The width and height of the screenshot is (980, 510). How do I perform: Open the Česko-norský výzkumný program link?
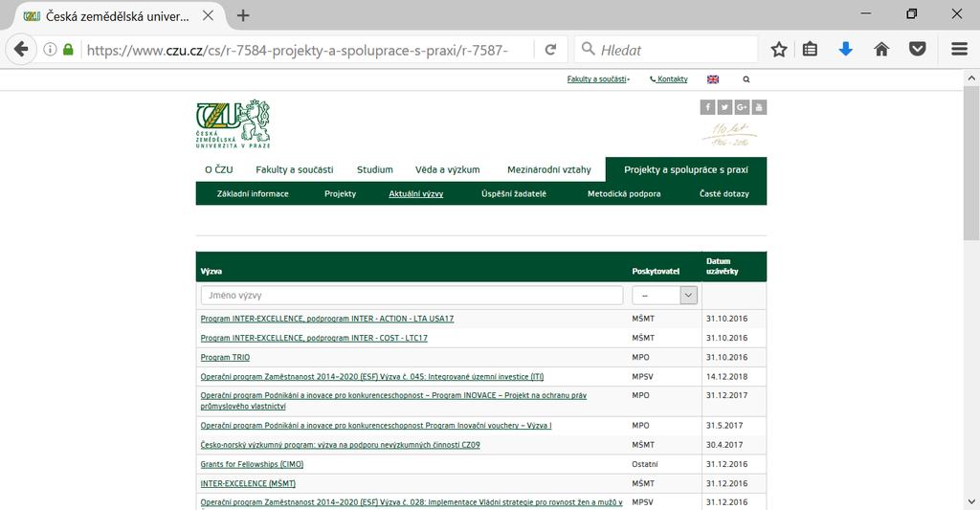click(x=340, y=445)
